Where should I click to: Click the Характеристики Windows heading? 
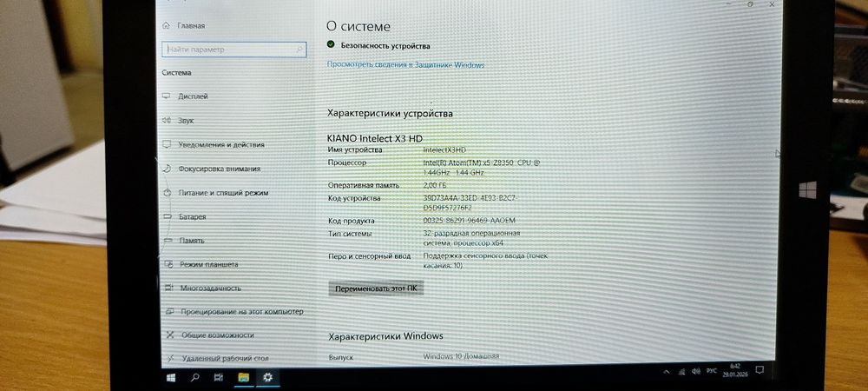pos(386,336)
